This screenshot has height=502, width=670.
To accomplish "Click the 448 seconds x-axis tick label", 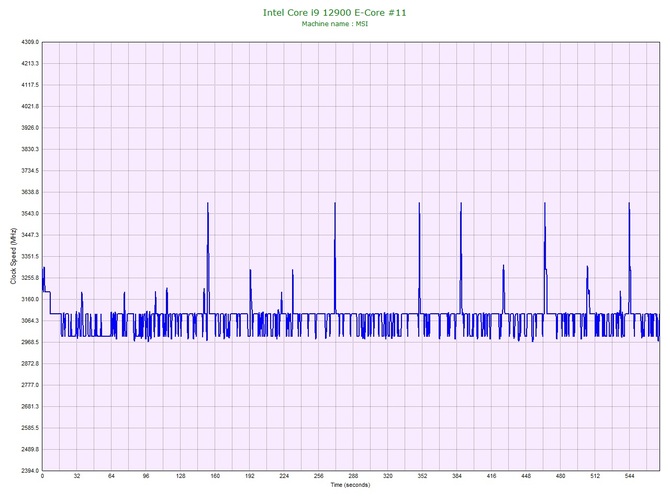I will [x=526, y=476].
